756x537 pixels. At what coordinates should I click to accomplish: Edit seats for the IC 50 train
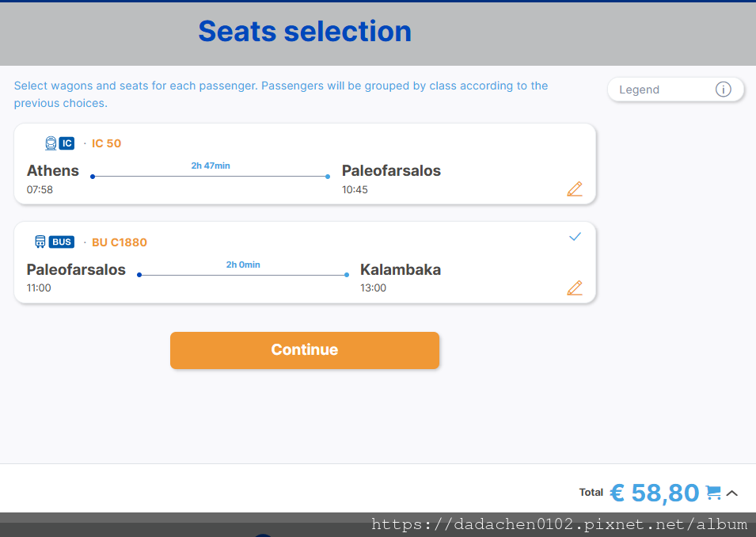coord(574,189)
